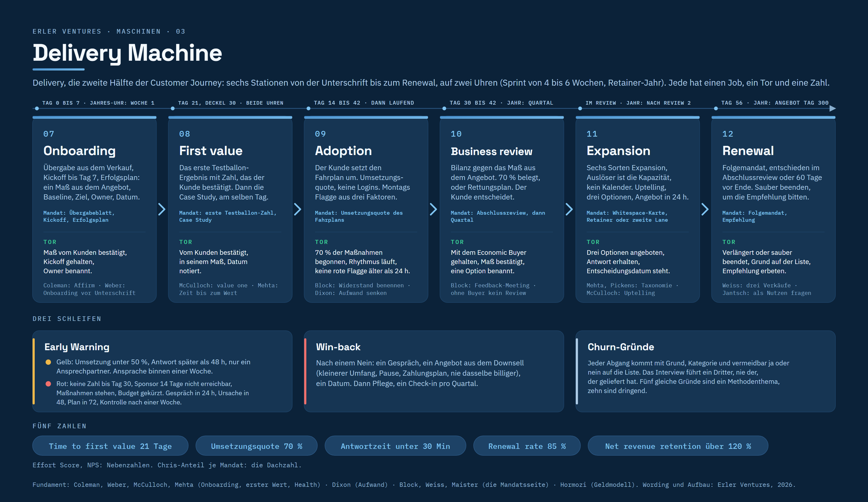Click the FÜNF ZAHLEN section label
Image resolution: width=868 pixels, height=502 pixels.
(59, 426)
